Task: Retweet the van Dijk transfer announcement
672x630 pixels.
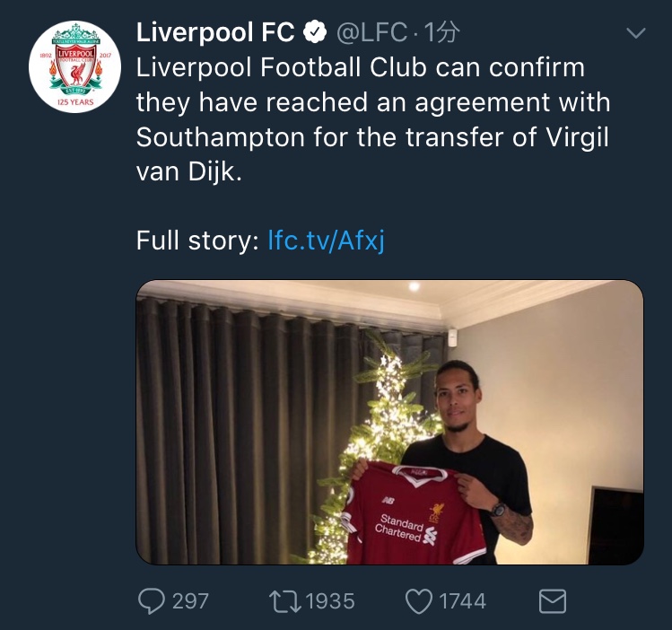Action: pos(284,600)
